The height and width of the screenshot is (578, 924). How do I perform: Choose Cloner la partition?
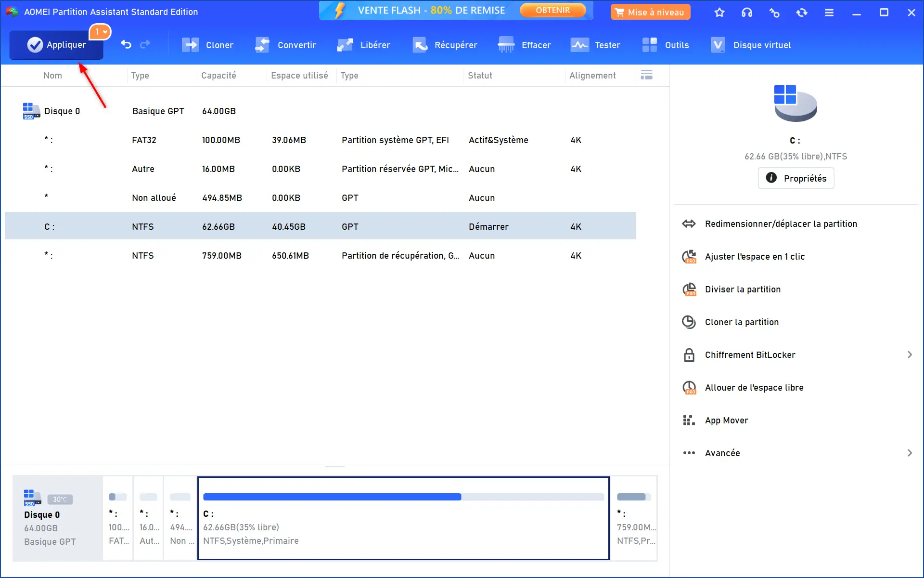(x=742, y=322)
